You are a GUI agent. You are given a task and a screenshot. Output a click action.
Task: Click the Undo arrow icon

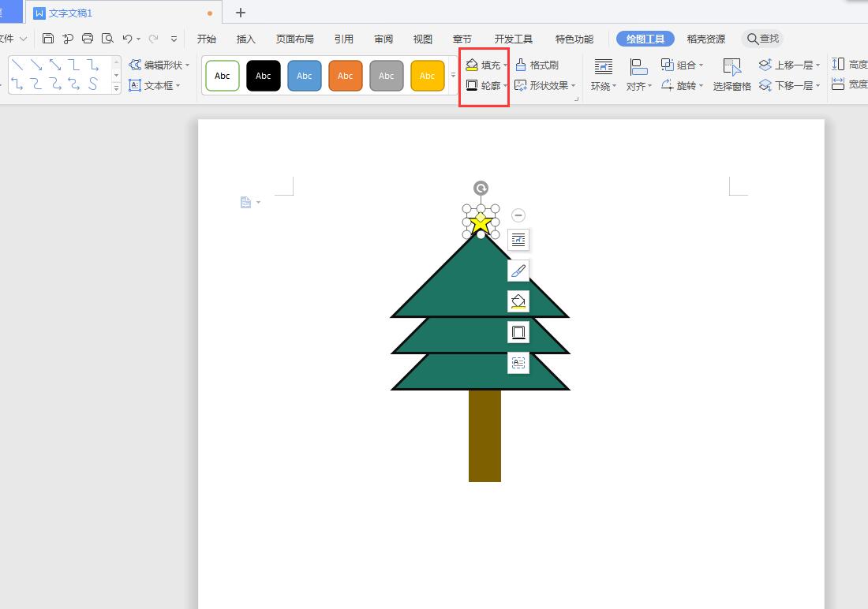[x=127, y=39]
